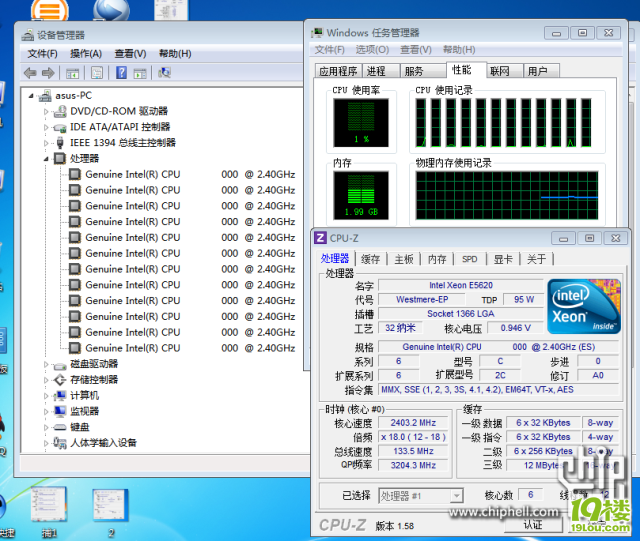640x541 pixels.
Task: Click the scan for hardware changes icon
Action: pos(163,73)
